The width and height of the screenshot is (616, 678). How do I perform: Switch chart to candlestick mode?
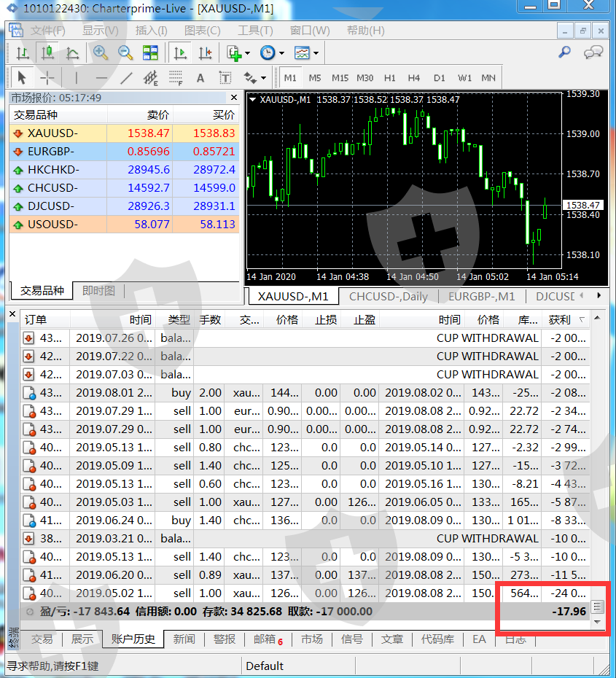tap(47, 53)
